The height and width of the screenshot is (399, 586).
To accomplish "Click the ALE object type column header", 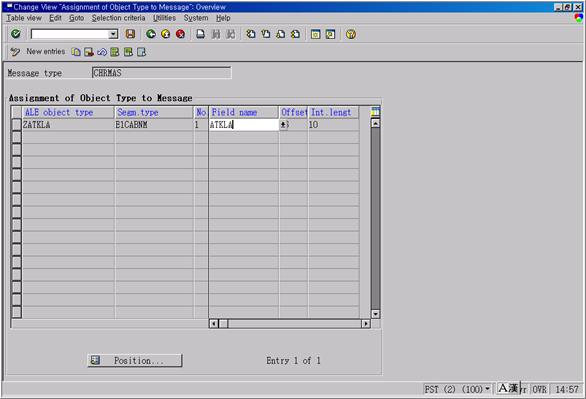I will tap(68, 112).
